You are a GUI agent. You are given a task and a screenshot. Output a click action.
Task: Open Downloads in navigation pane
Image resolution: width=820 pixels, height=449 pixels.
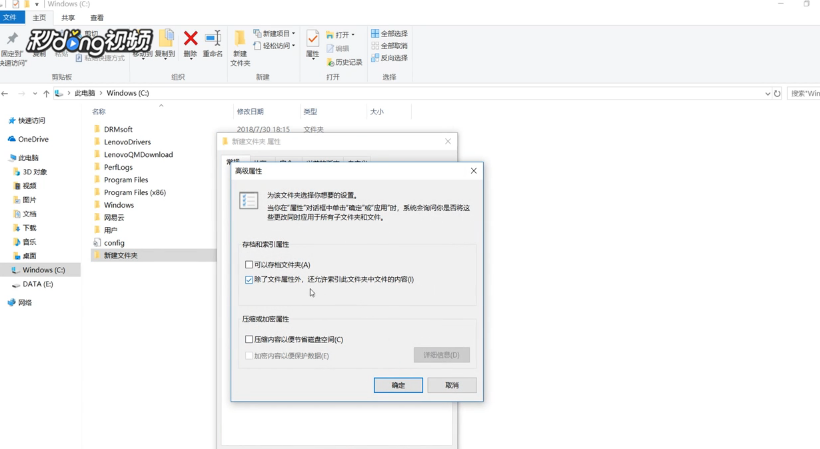click(25, 228)
